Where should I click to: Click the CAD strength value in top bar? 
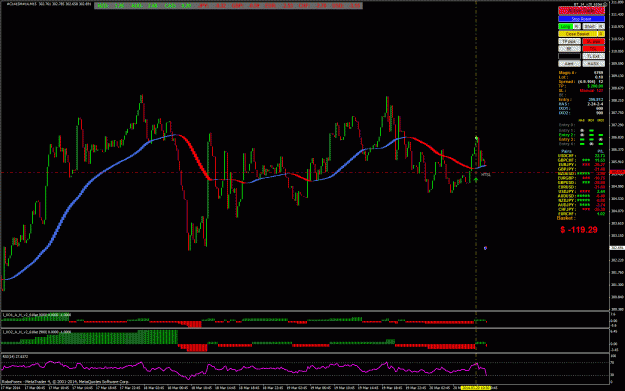[x=186, y=6]
